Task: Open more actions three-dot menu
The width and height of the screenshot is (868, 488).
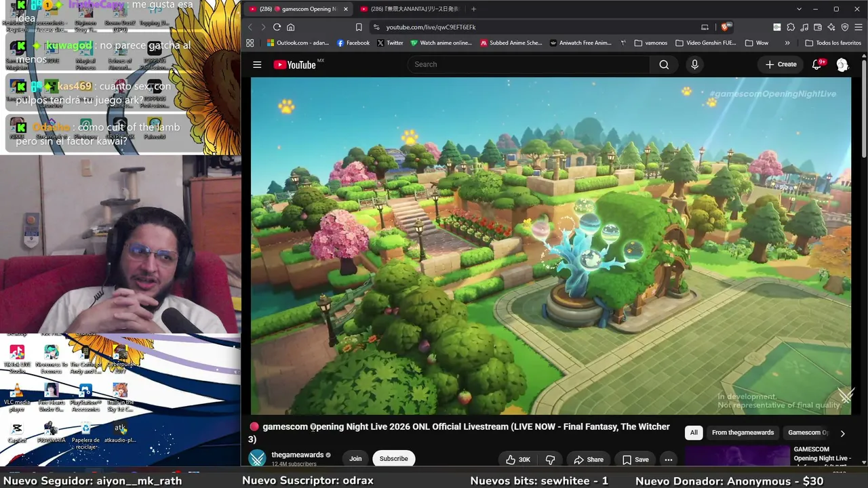Action: [x=669, y=460]
